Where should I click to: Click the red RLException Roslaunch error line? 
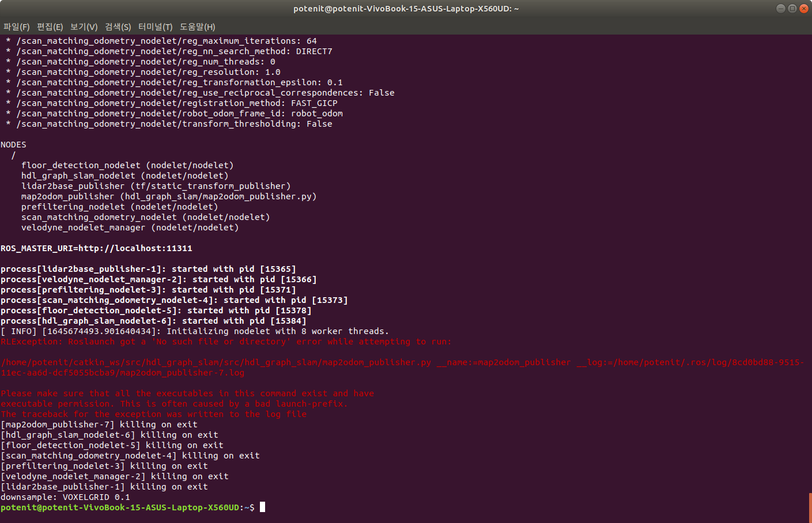226,342
